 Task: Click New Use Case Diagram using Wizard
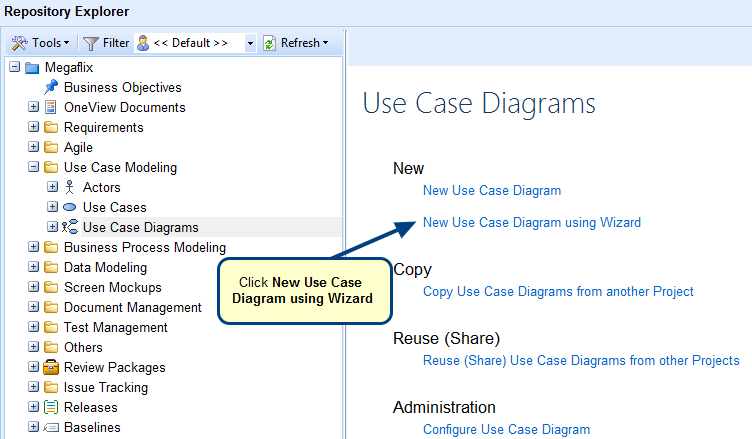pyautogui.click(x=531, y=222)
